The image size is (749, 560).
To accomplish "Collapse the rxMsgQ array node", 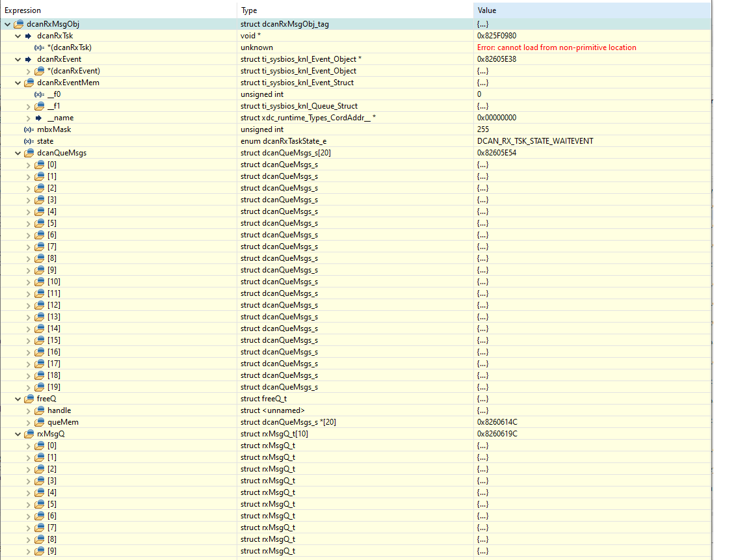I will [18, 434].
